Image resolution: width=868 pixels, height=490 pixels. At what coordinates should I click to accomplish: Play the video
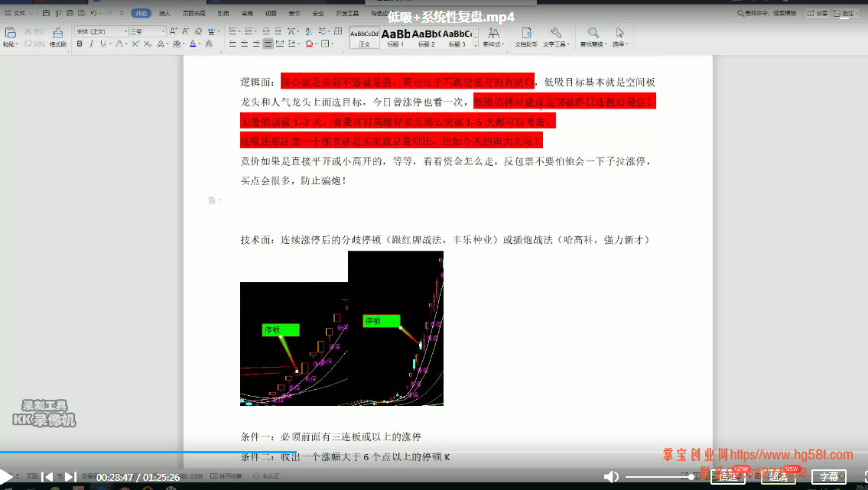5,477
